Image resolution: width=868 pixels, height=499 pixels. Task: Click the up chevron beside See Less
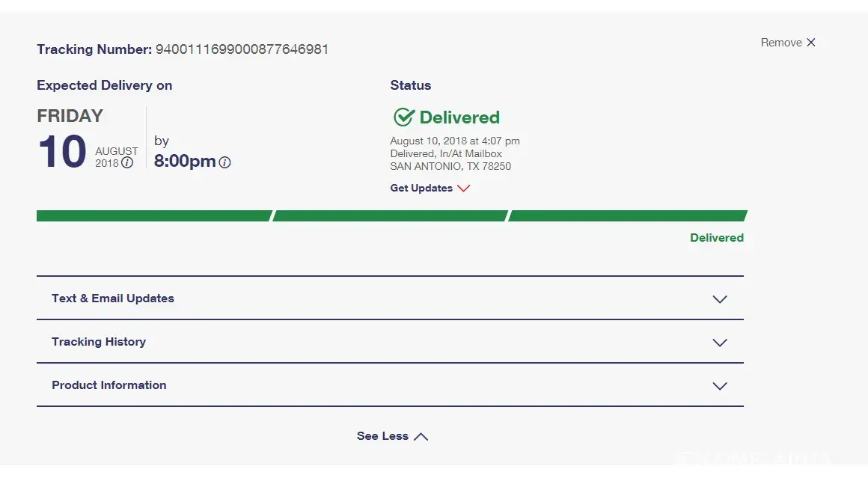pos(421,437)
